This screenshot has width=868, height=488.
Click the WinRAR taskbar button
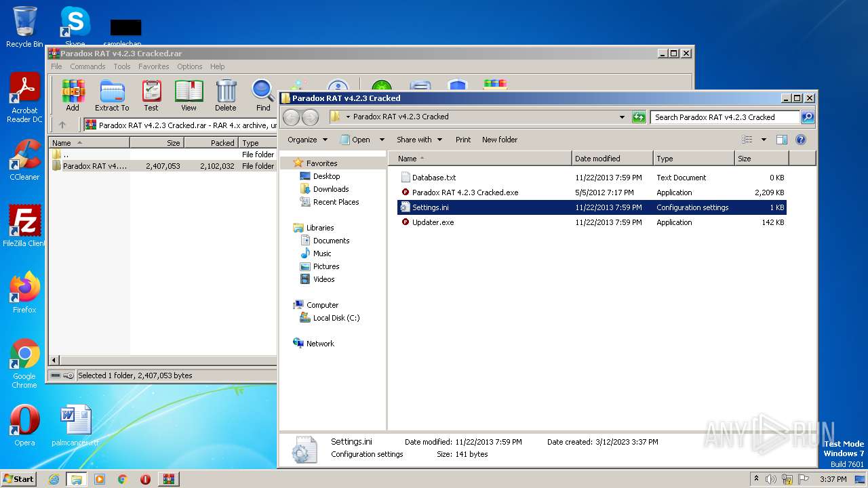click(x=168, y=479)
